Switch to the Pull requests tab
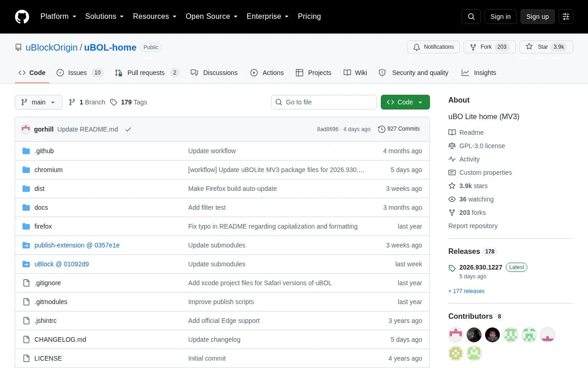The height and width of the screenshot is (368, 588). pyautogui.click(x=147, y=73)
